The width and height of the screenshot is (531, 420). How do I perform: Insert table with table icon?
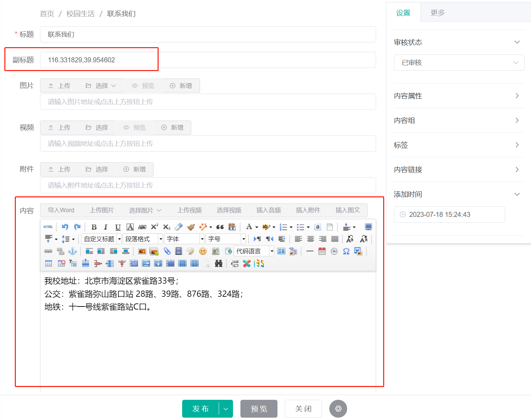tap(48, 263)
